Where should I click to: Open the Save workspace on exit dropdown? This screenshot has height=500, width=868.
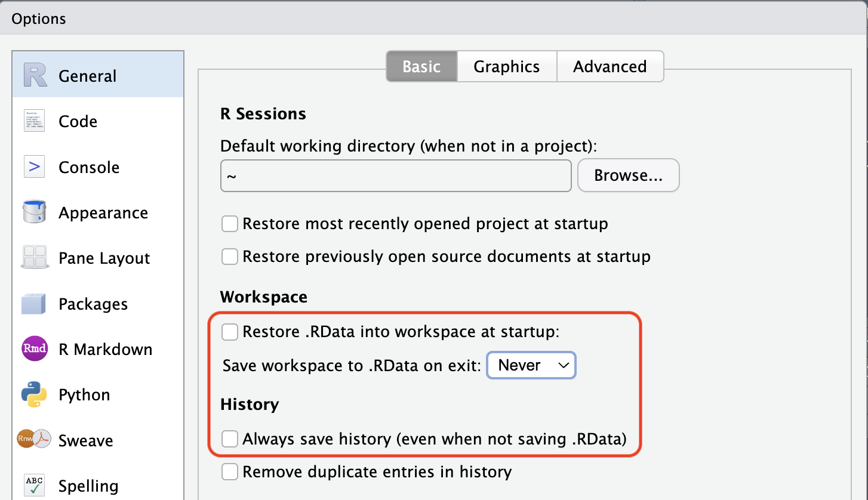pyautogui.click(x=531, y=365)
